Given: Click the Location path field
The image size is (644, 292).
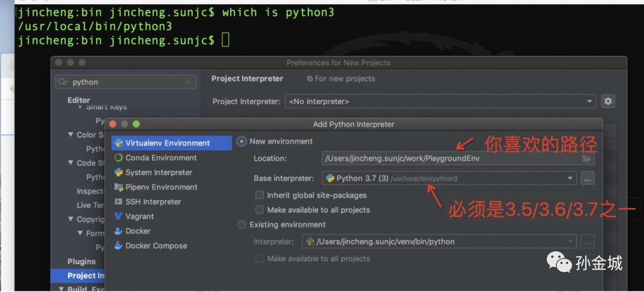Looking at the screenshot, I should pyautogui.click(x=458, y=159).
